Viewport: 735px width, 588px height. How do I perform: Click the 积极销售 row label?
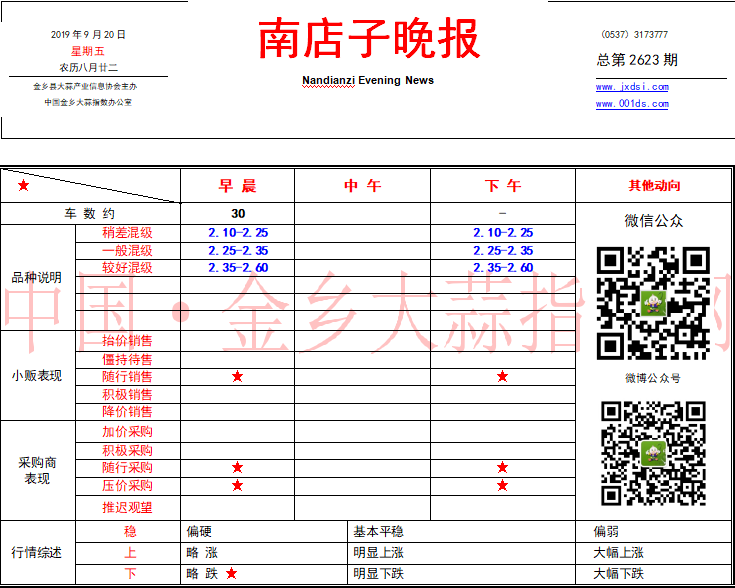(x=128, y=394)
